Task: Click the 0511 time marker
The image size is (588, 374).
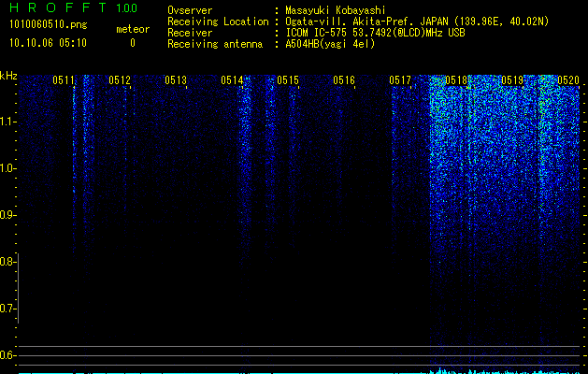Action: [x=64, y=80]
